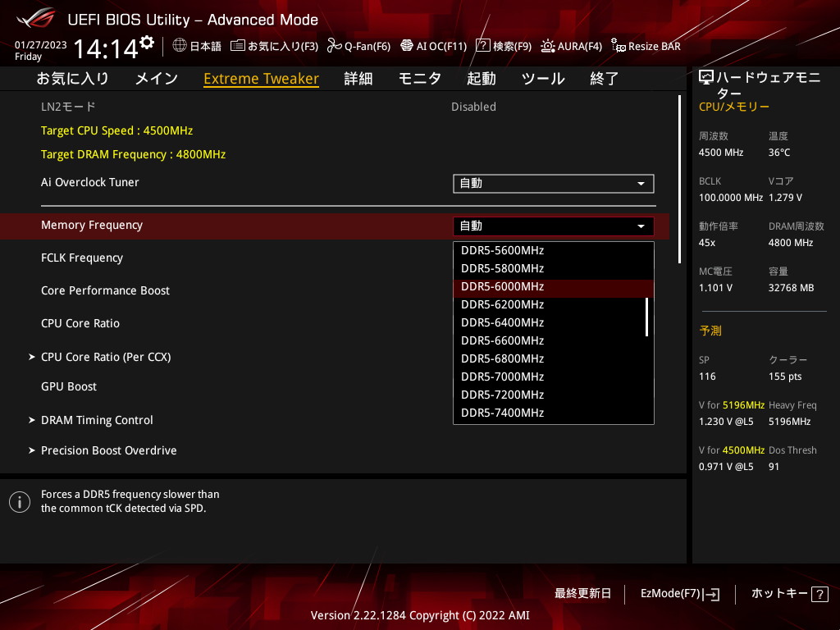Click Disabled value for LN2 mode
This screenshot has height=630, width=840.
473,107
